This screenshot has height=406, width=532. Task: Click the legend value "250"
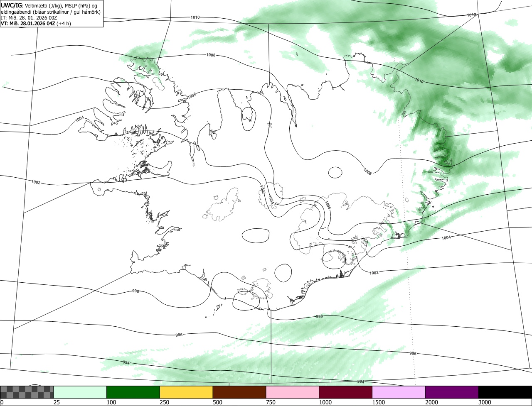(x=165, y=402)
